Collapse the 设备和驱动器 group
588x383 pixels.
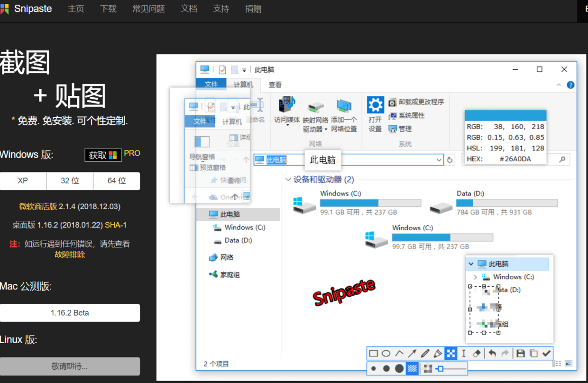tap(288, 179)
